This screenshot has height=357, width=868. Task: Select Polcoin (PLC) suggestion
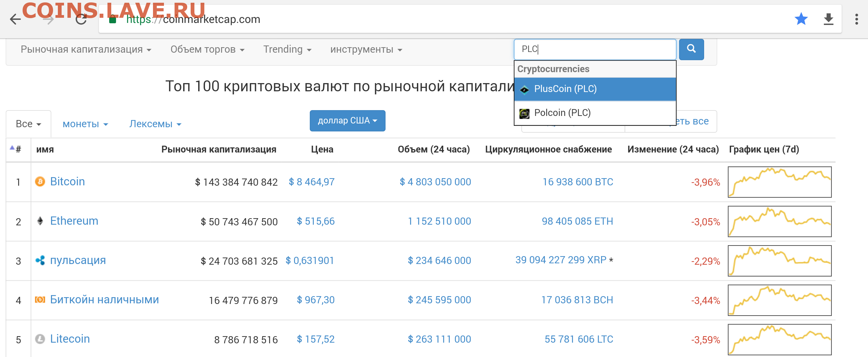click(x=595, y=113)
